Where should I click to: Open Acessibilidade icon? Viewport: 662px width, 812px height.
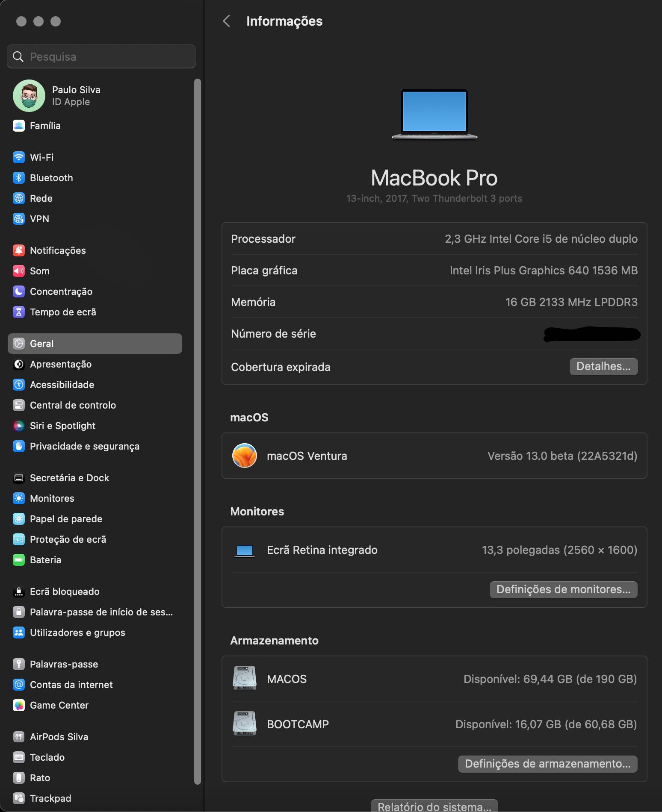click(19, 385)
